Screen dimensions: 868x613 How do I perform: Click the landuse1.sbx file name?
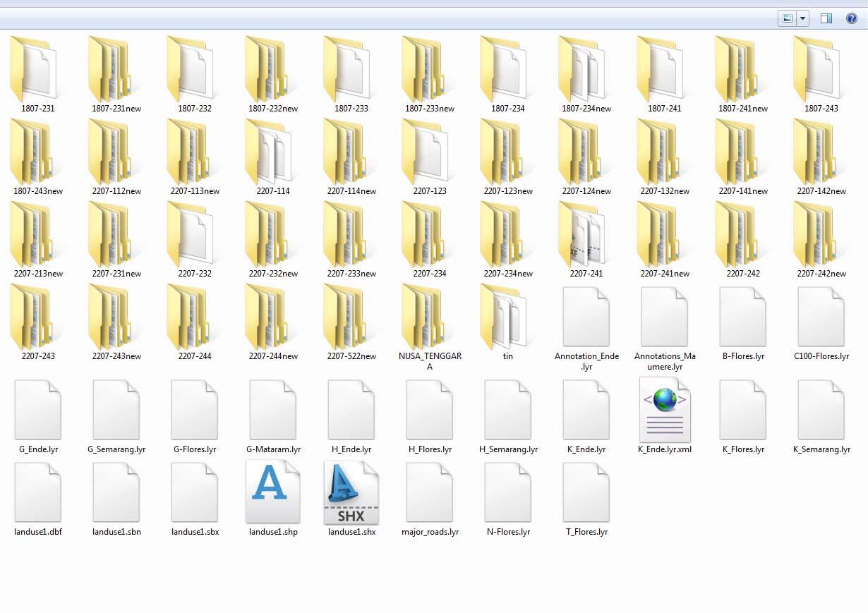point(195,532)
